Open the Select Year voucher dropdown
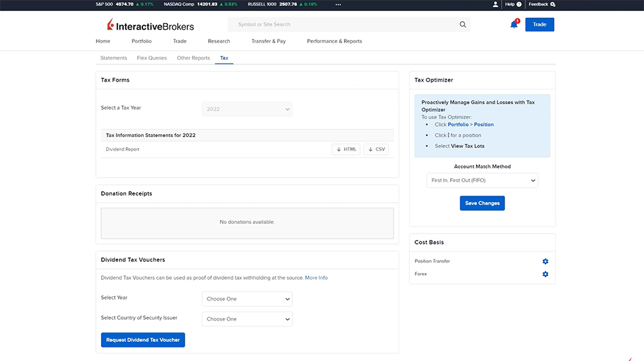Screen dimensions: 644x361 click(x=247, y=299)
